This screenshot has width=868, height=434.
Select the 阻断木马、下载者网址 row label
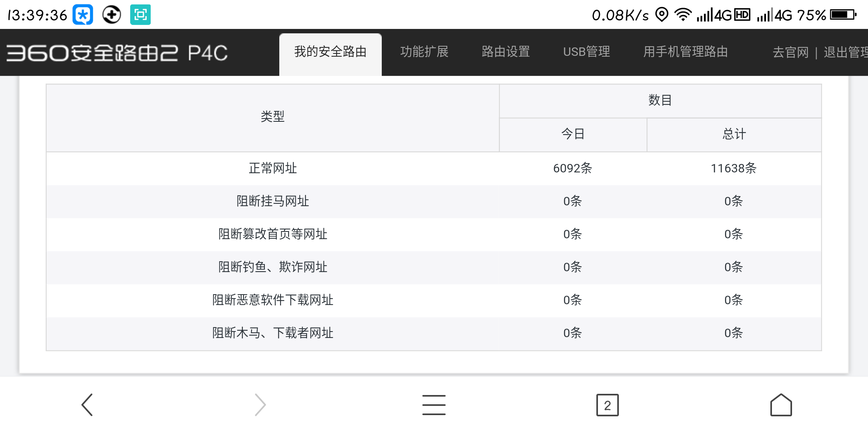point(272,333)
